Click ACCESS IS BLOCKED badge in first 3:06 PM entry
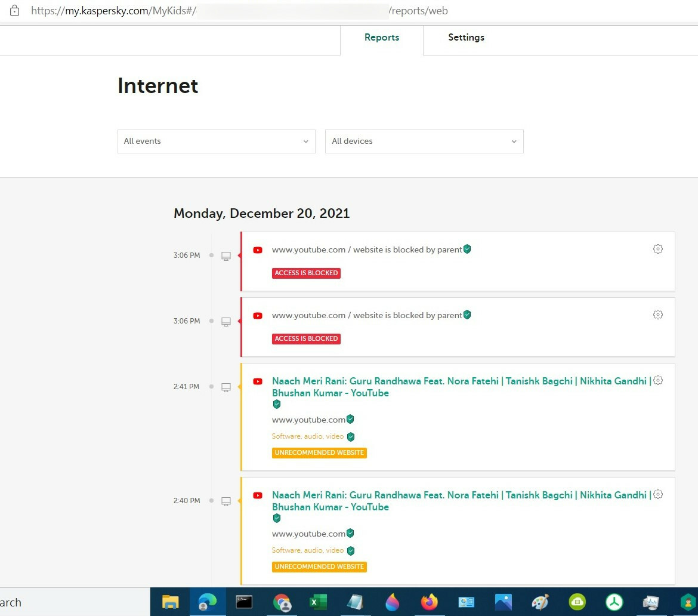The image size is (698, 616). click(306, 273)
